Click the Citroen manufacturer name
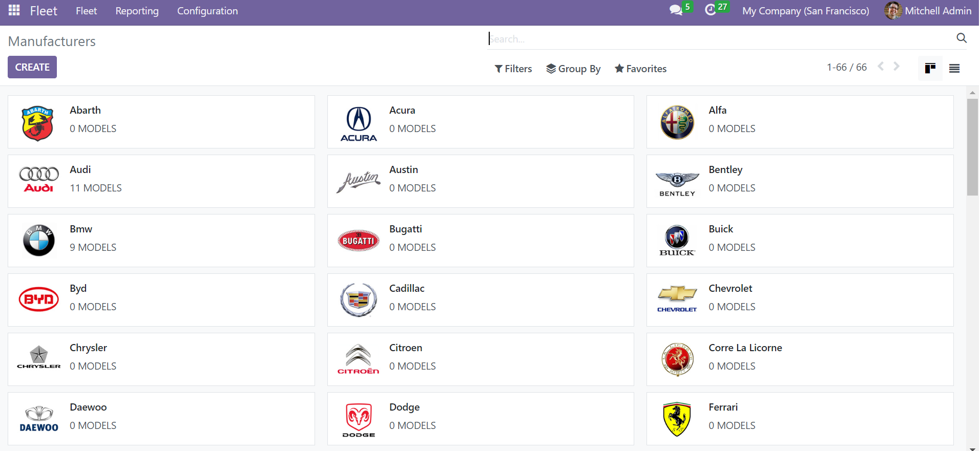This screenshot has width=980, height=451. pos(406,348)
